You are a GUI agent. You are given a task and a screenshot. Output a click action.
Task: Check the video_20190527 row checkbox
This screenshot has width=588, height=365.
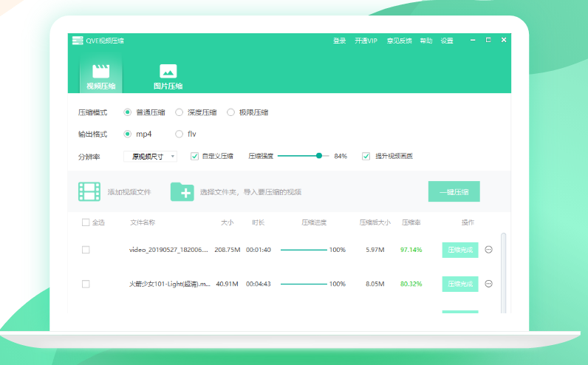(86, 250)
